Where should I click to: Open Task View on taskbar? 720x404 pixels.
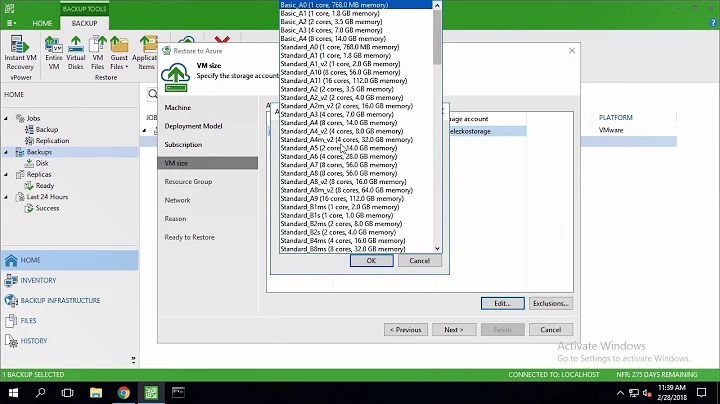click(x=68, y=393)
